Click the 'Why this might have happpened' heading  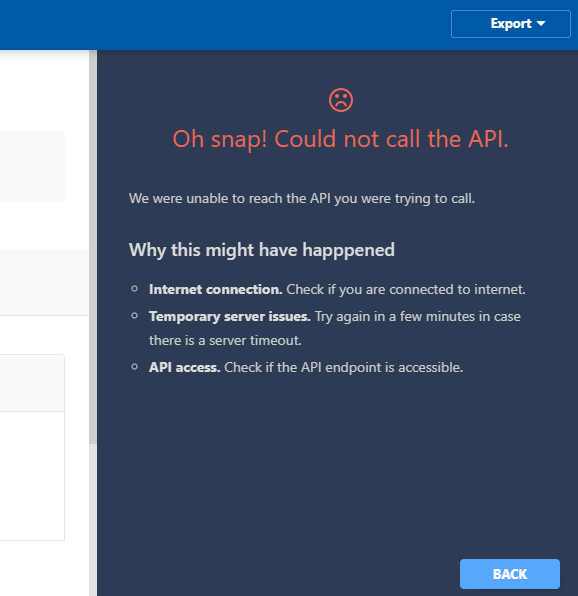tap(262, 250)
